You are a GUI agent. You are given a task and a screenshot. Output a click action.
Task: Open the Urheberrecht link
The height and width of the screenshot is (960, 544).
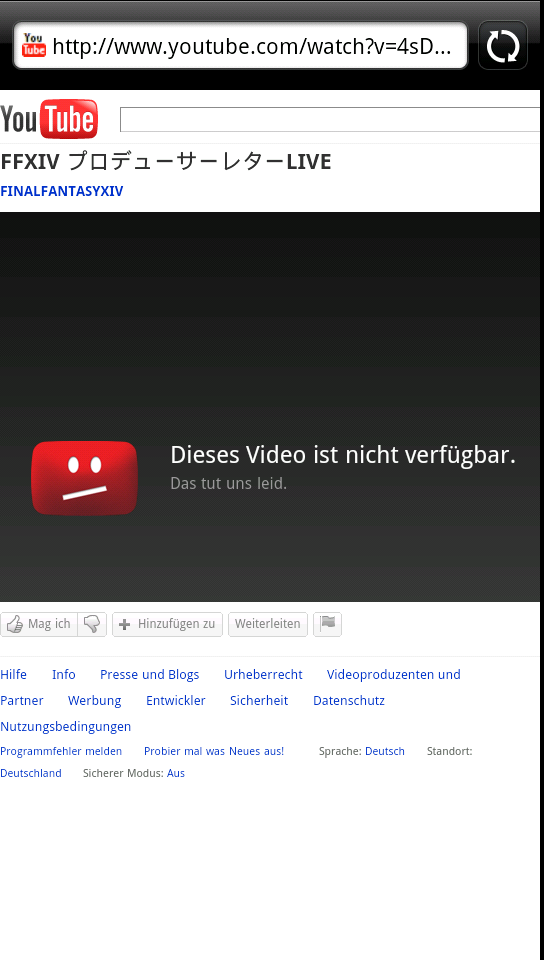[263, 675]
